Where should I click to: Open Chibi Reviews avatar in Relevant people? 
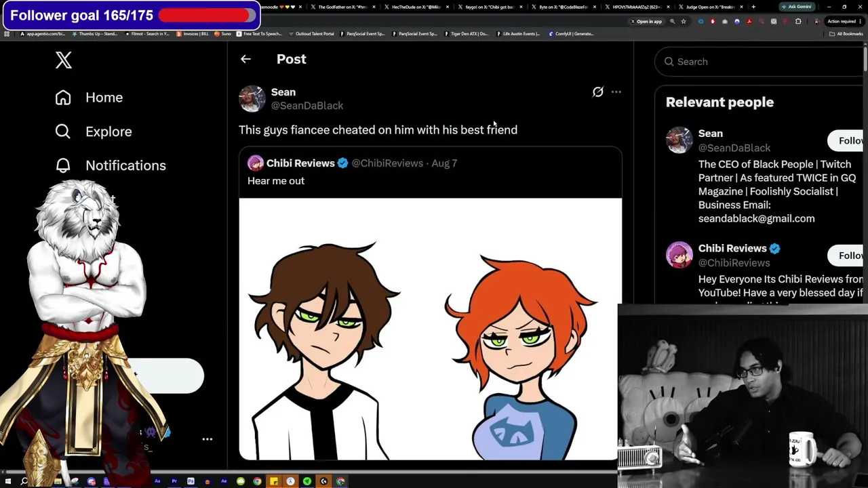click(679, 255)
